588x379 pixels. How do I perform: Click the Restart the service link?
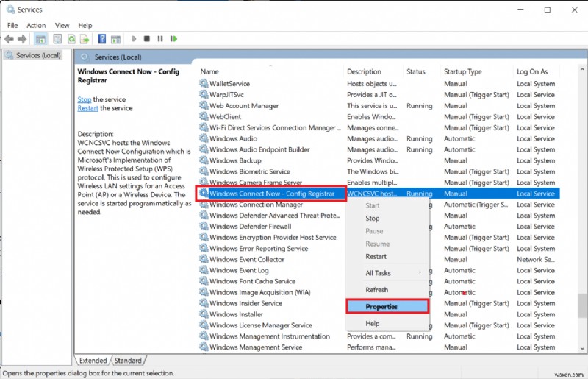click(87, 108)
